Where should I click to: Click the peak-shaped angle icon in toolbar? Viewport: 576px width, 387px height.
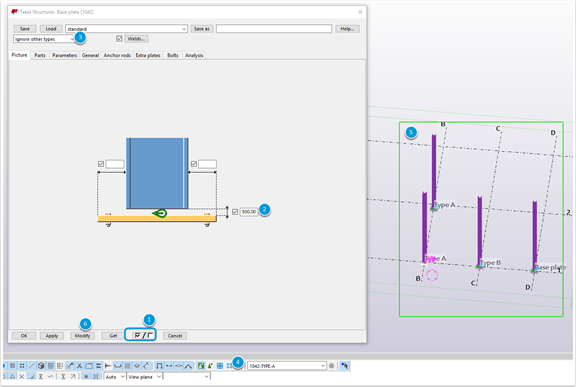click(188, 366)
